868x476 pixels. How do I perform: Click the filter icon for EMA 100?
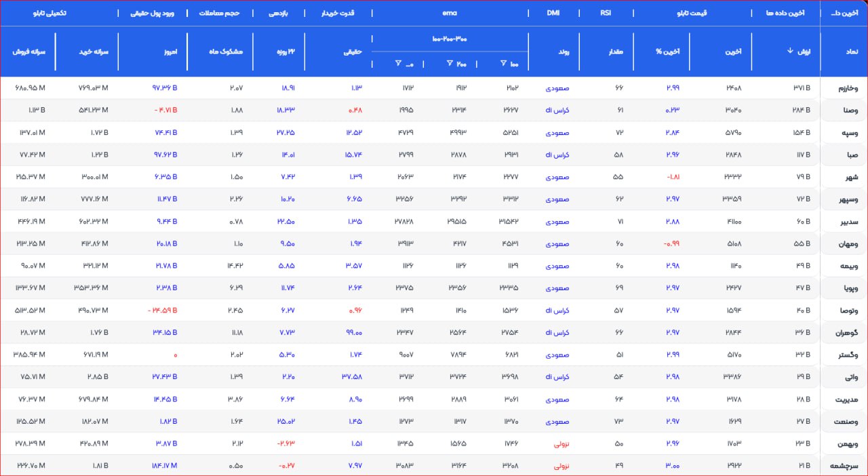pos(503,64)
